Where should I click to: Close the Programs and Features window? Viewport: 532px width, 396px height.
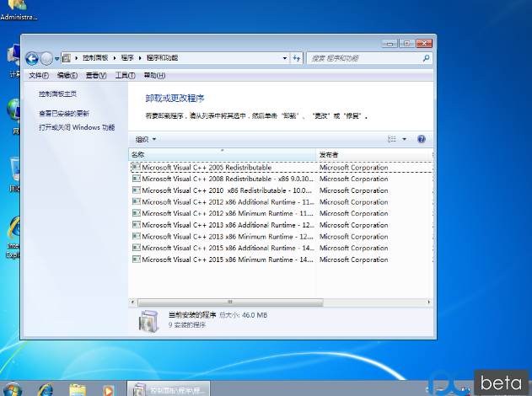[424, 44]
